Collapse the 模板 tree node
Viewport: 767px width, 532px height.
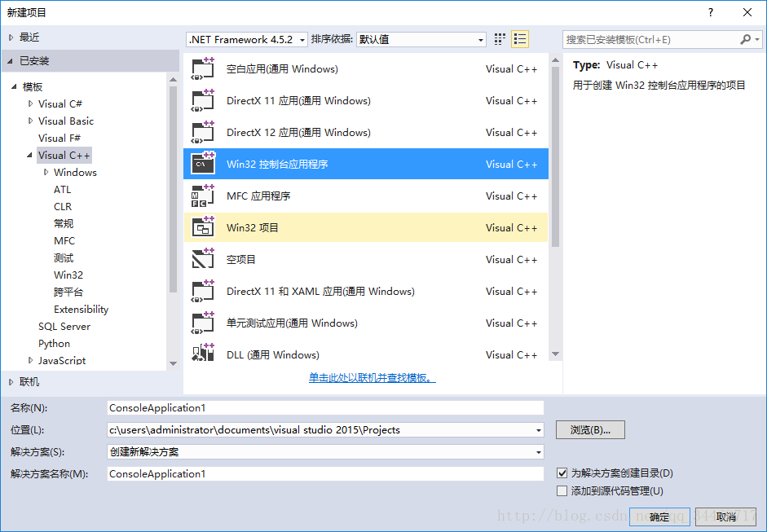14,86
